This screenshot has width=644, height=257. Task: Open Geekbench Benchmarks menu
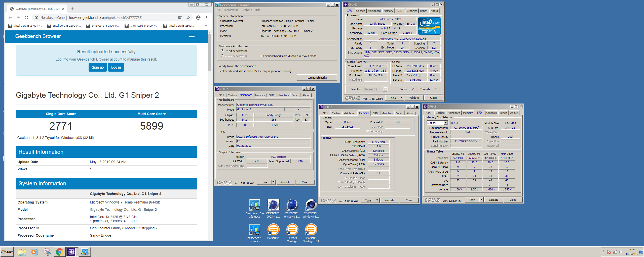231,10
